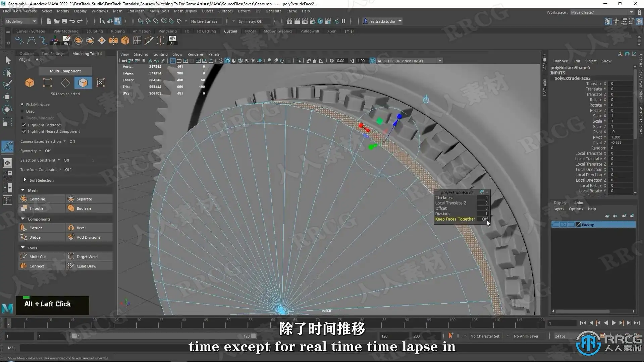Image resolution: width=644 pixels, height=362 pixels.
Task: Click the Multi-Component button
Action: click(x=65, y=71)
